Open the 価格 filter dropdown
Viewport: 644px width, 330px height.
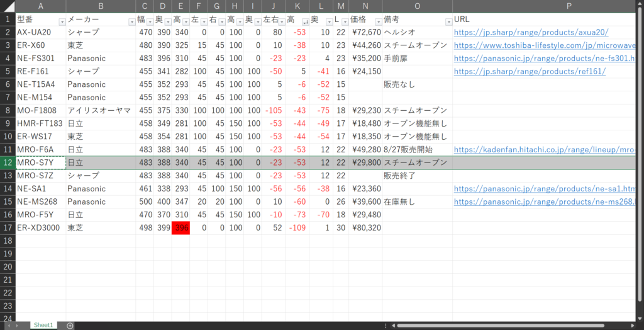point(378,22)
